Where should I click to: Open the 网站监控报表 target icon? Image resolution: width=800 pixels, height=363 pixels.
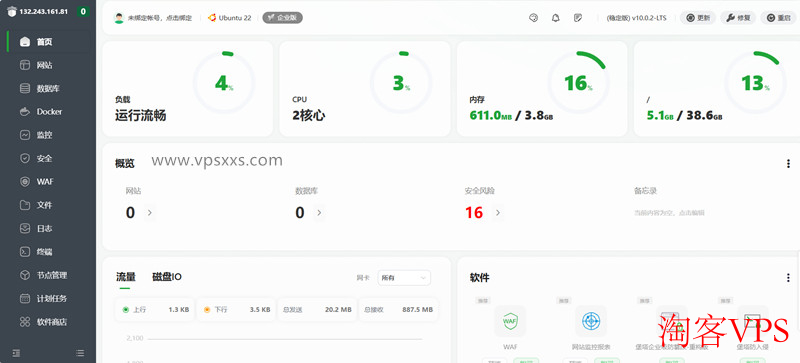pos(591,321)
